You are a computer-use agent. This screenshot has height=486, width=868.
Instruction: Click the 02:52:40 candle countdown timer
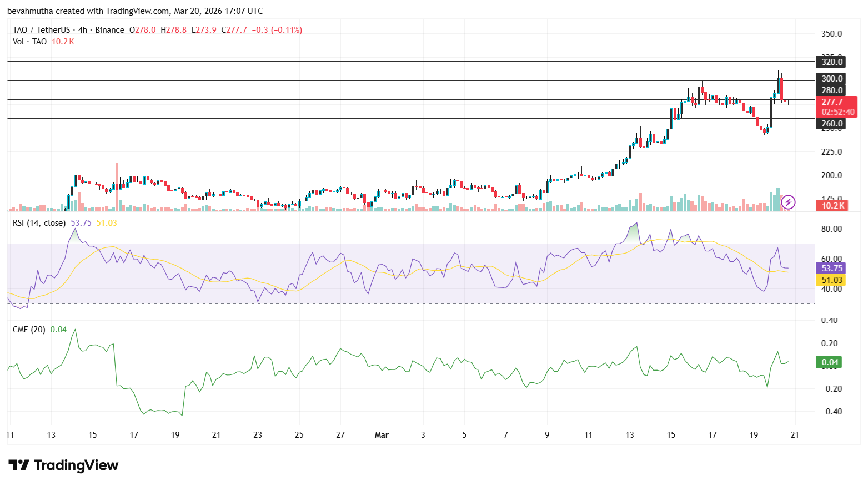tap(838, 112)
